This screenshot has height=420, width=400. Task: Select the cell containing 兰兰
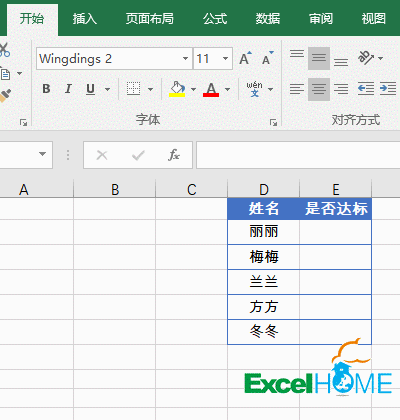[x=264, y=282]
